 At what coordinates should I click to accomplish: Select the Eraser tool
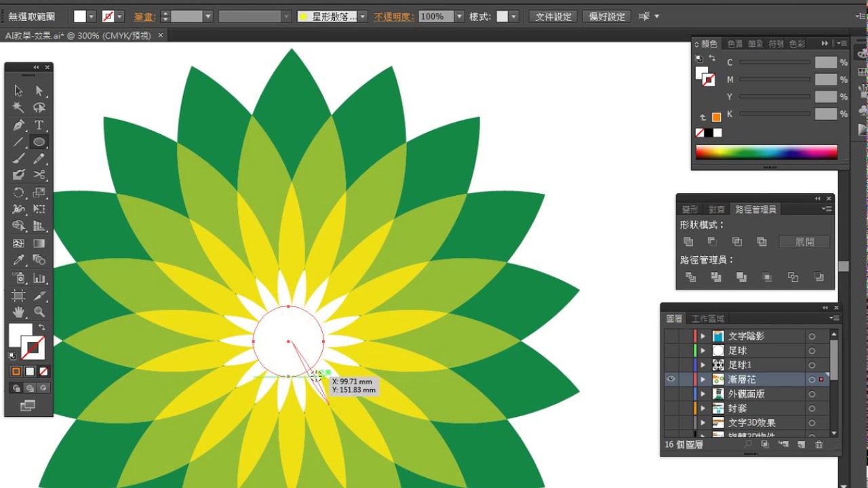click(18, 176)
